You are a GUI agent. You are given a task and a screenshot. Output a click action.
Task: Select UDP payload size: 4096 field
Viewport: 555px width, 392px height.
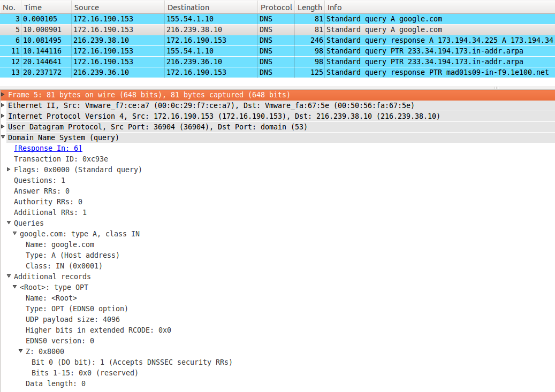point(73,319)
